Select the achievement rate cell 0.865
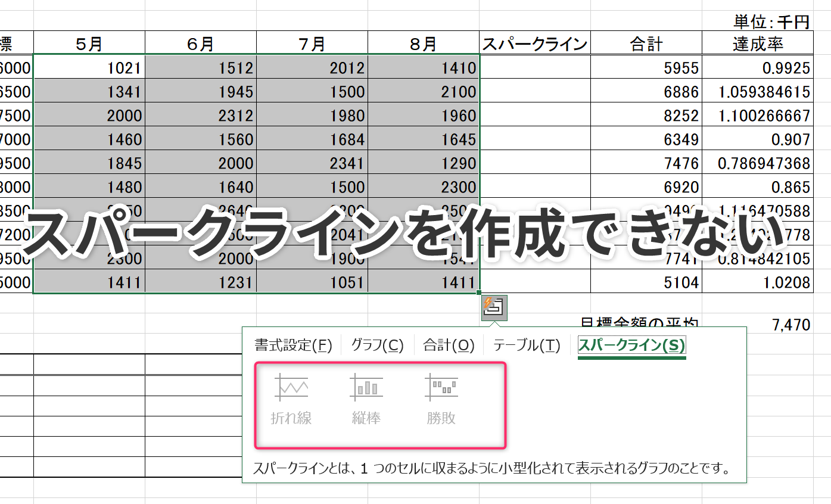Screen dimensions: 831x504 758,186
